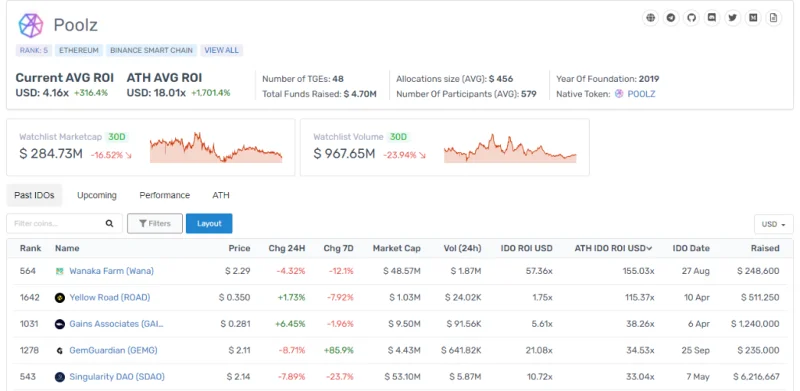Image resolution: width=800 pixels, height=391 pixels.
Task: Click the ETHEREUM tag
Action: [x=79, y=50]
